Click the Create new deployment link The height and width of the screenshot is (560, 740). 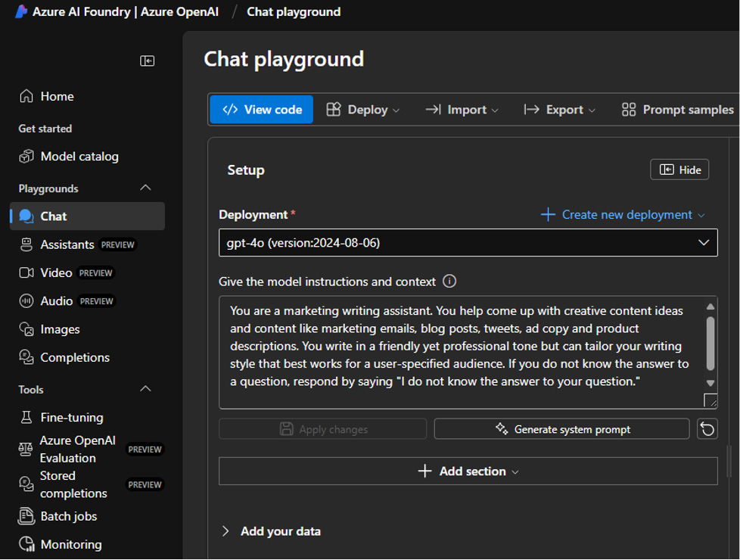coord(627,215)
